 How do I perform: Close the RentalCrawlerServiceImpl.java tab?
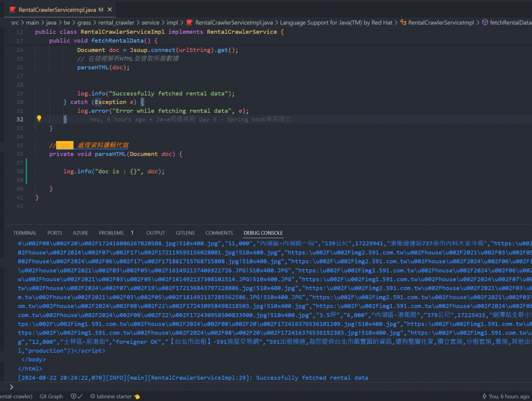(110, 9)
